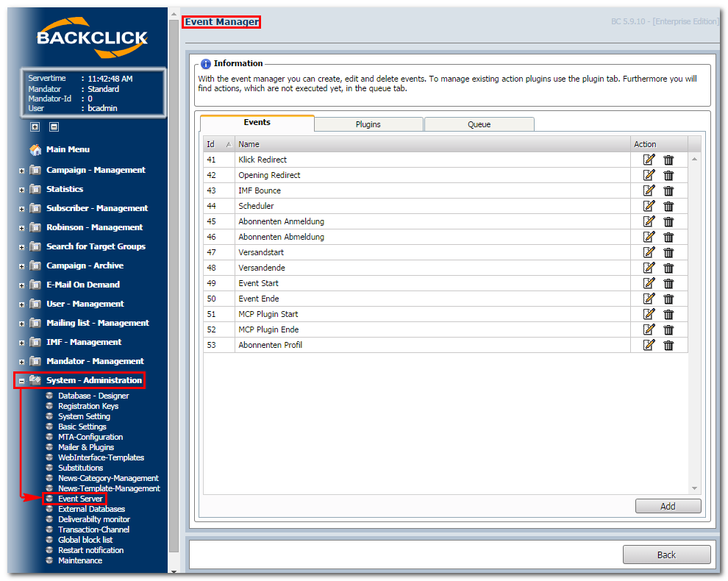Delete the MCP Plugin Start event
This screenshot has height=581, width=728.
point(668,315)
